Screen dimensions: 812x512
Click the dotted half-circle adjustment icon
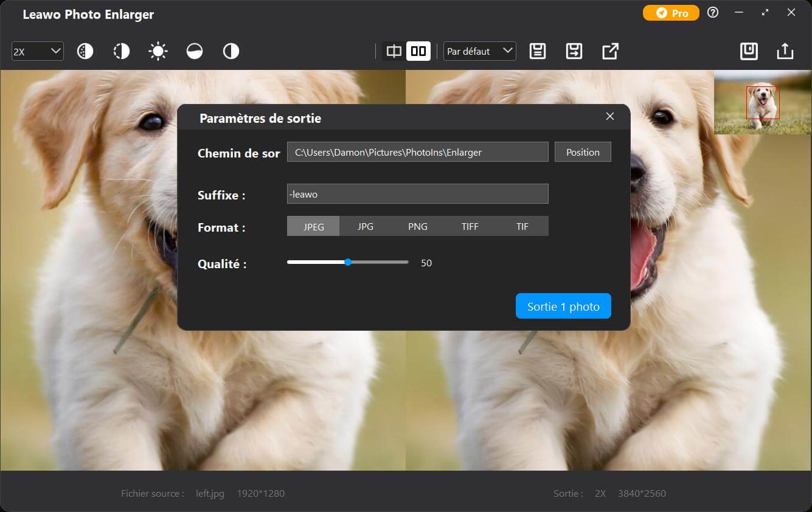122,52
